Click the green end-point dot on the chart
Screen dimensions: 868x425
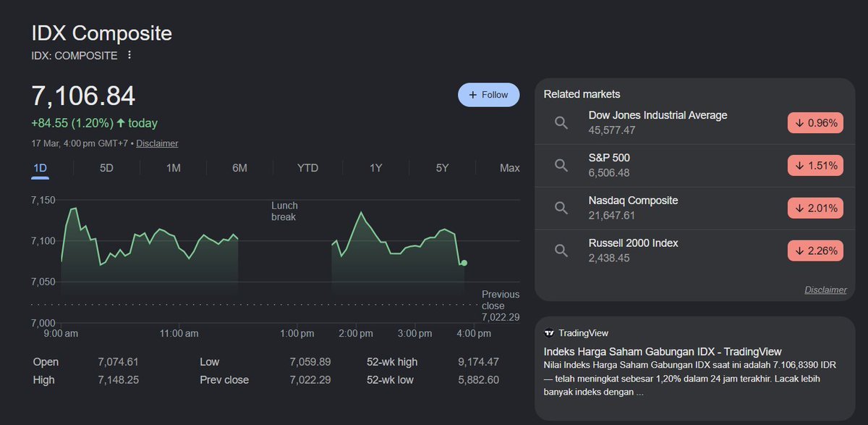464,263
